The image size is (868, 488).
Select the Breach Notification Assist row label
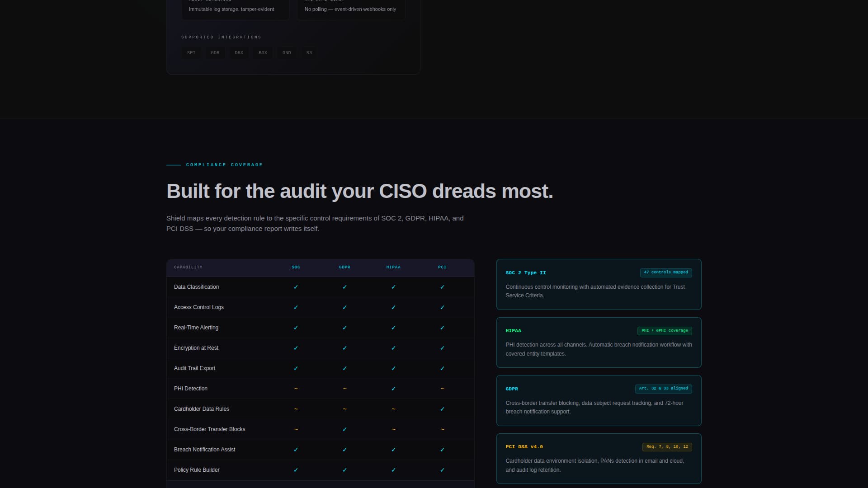(204, 450)
